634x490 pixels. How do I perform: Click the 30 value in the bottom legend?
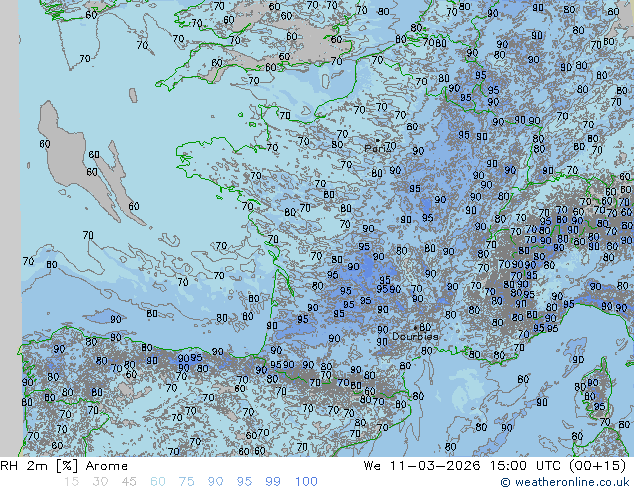(100, 482)
